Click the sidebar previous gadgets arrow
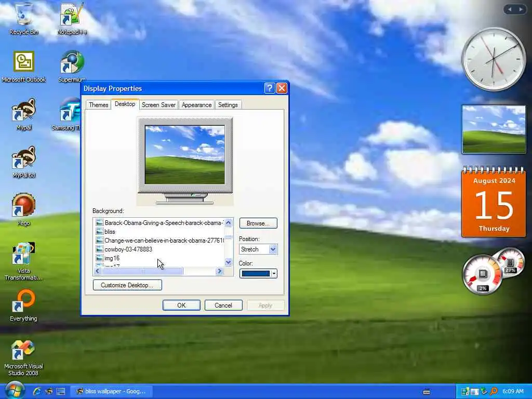This screenshot has width=532, height=399. click(x=510, y=9)
